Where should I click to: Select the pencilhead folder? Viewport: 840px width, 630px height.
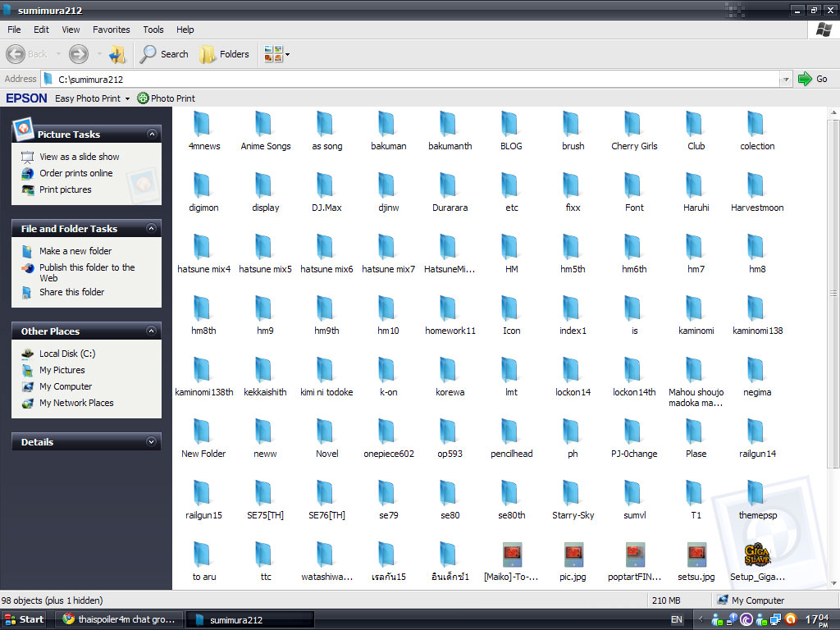point(512,440)
